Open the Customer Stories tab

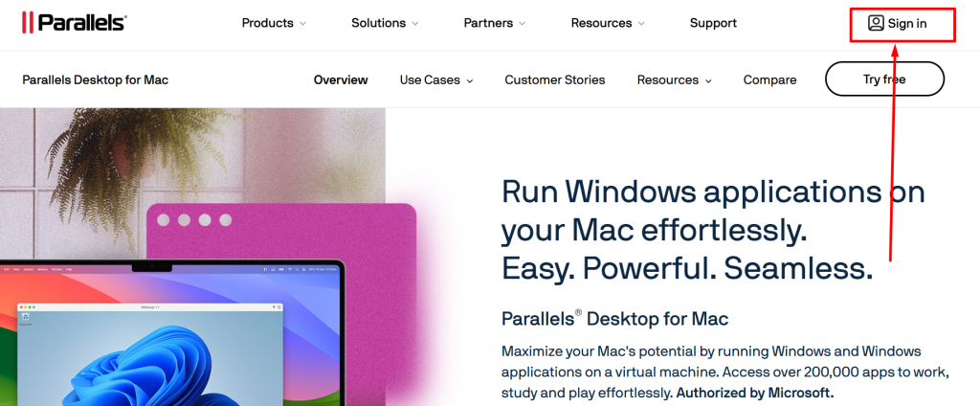pos(555,80)
